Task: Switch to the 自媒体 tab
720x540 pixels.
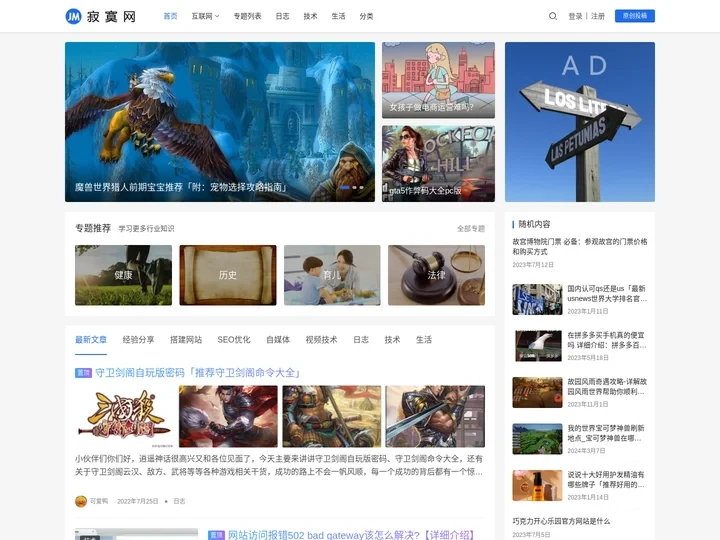Action: coord(278,340)
